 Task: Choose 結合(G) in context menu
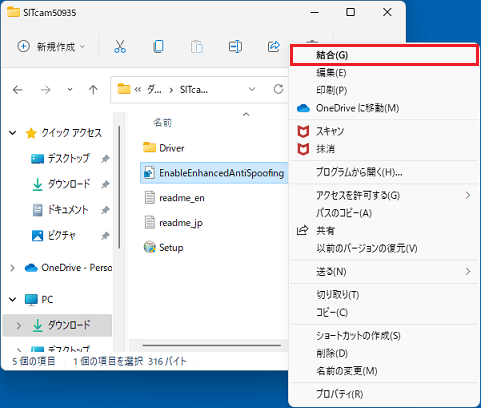(384, 55)
